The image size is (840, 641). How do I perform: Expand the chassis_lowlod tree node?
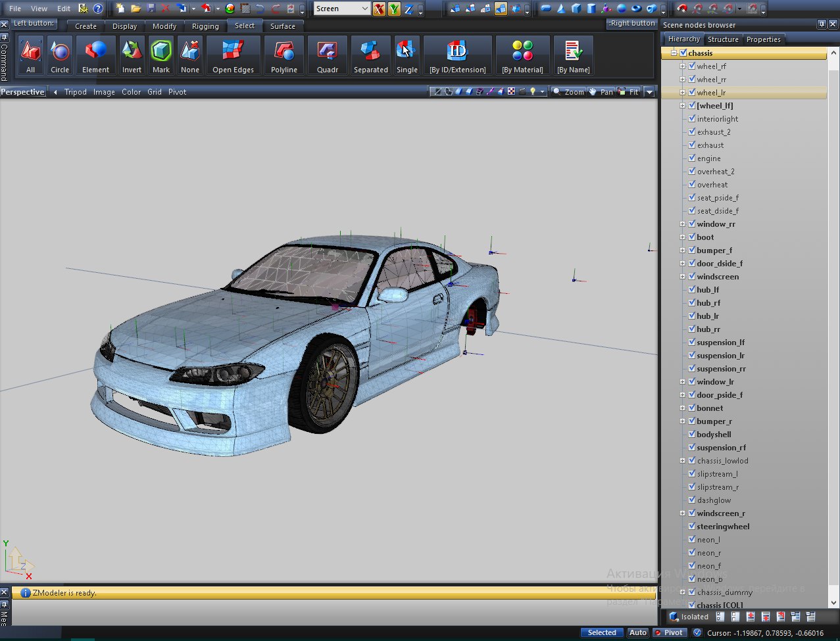point(682,461)
